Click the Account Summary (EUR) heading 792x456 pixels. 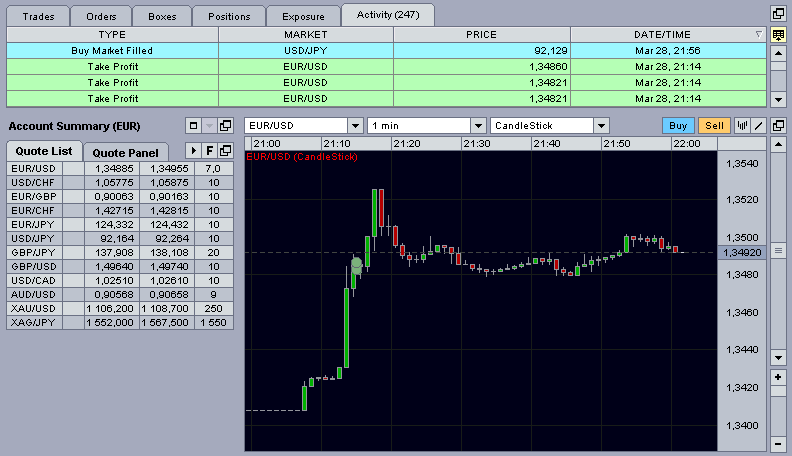coord(74,126)
